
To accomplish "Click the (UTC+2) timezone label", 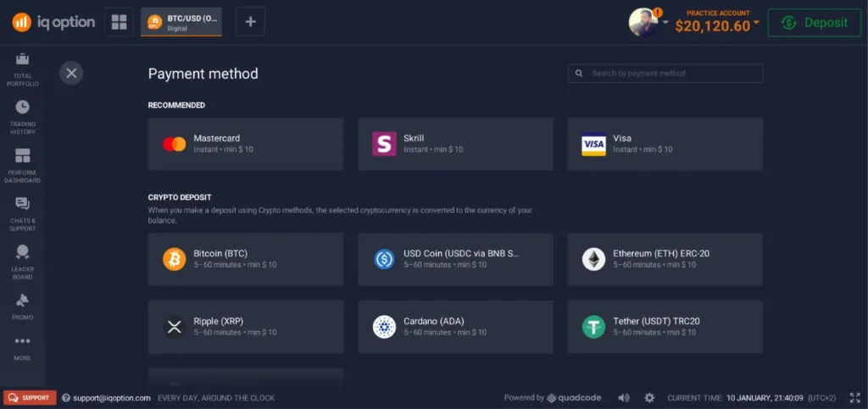I will click(824, 398).
